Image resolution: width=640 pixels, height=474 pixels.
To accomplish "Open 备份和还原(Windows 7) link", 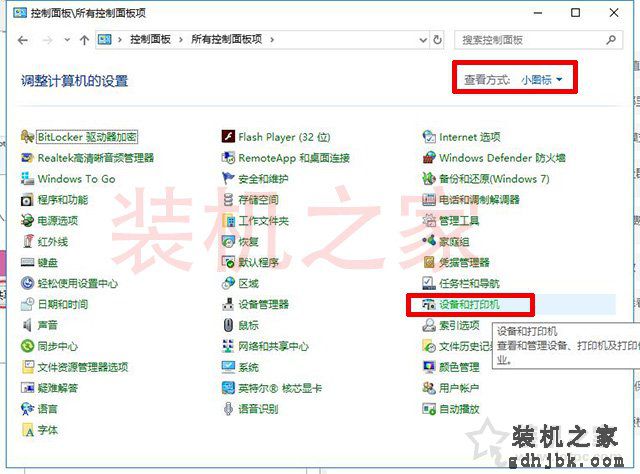I will [x=494, y=178].
